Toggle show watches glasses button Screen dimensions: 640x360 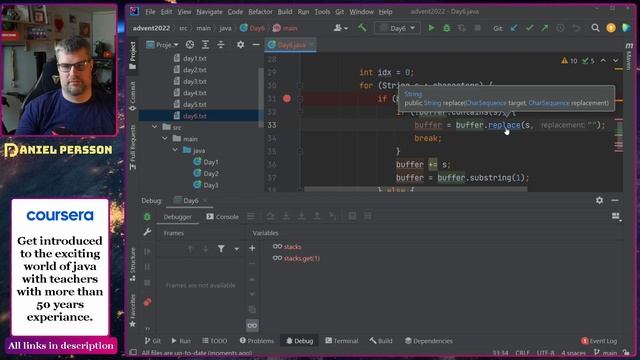[x=252, y=325]
